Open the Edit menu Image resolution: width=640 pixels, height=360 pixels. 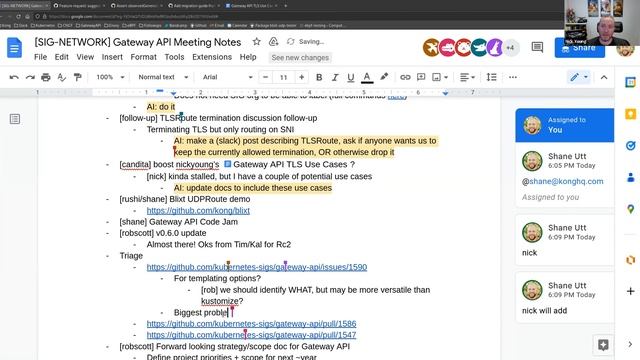(x=62, y=57)
